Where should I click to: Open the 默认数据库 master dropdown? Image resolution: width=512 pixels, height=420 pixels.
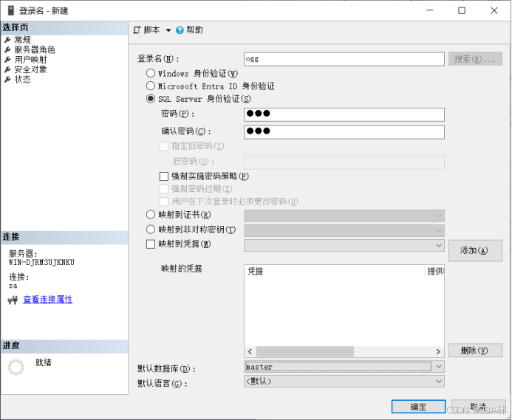pyautogui.click(x=439, y=366)
